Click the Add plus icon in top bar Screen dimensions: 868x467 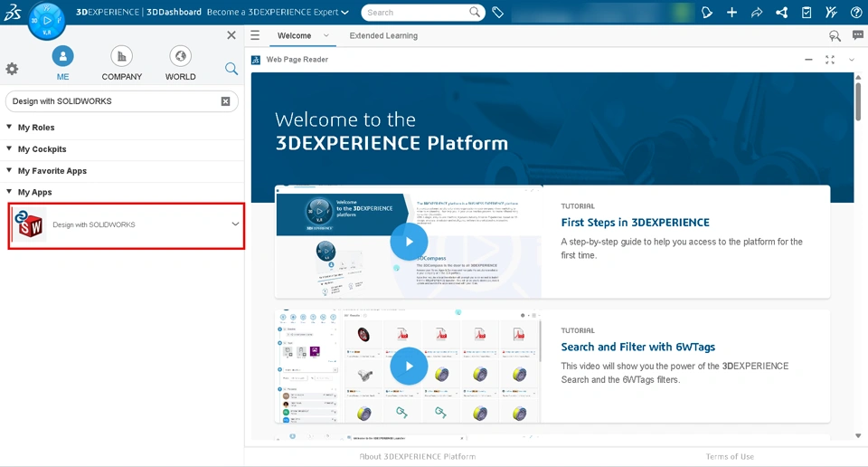tap(731, 13)
